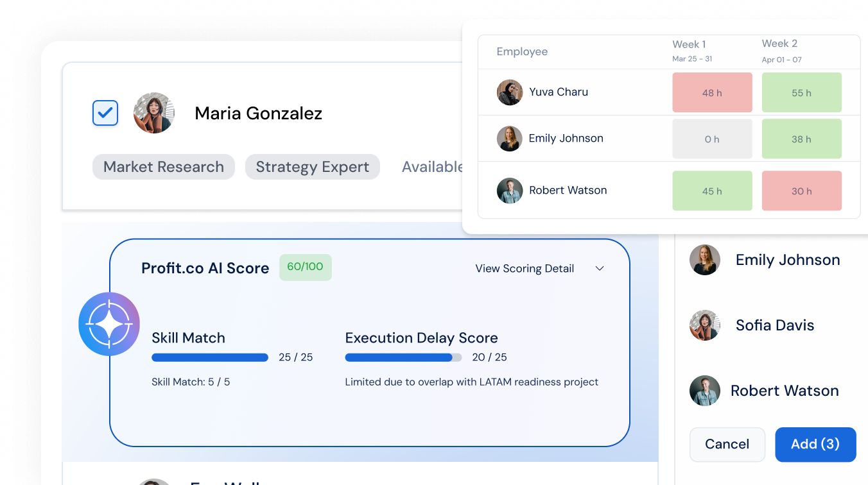This screenshot has height=485, width=868.
Task: Click Robert Watson's avatar in hours table
Action: (x=510, y=191)
